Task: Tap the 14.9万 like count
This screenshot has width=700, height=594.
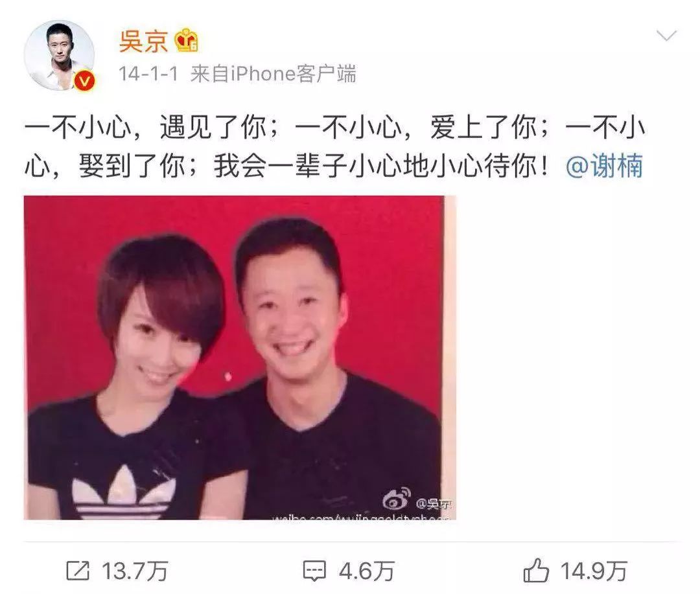Action: (594, 571)
